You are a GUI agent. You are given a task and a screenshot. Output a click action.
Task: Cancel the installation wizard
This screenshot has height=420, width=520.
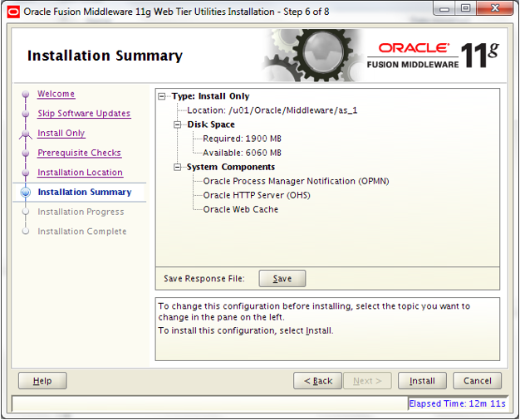coord(477,381)
